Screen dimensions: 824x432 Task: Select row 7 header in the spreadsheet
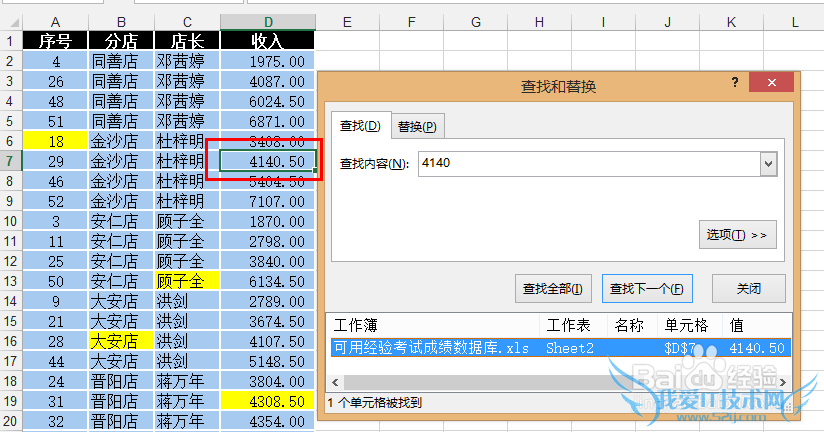[10, 161]
